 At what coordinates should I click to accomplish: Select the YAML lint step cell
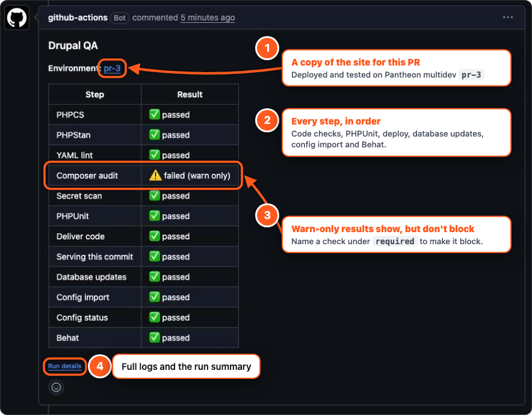[94, 155]
